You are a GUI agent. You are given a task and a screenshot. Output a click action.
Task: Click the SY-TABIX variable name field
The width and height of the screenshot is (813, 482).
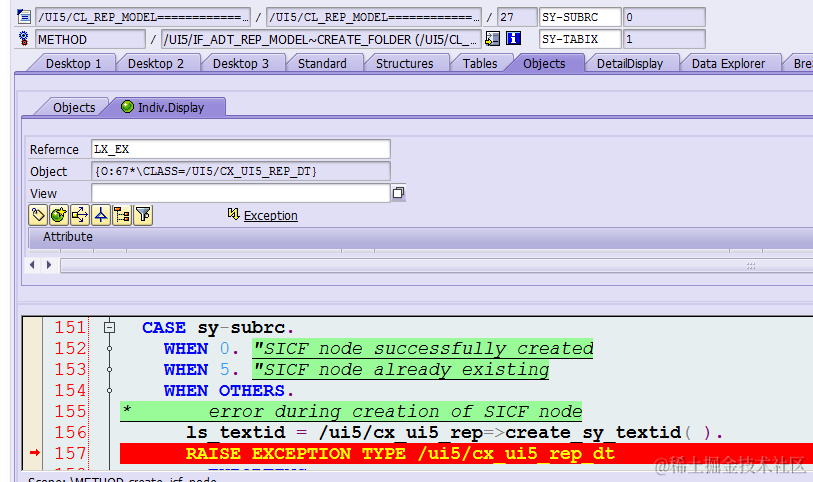pos(580,39)
